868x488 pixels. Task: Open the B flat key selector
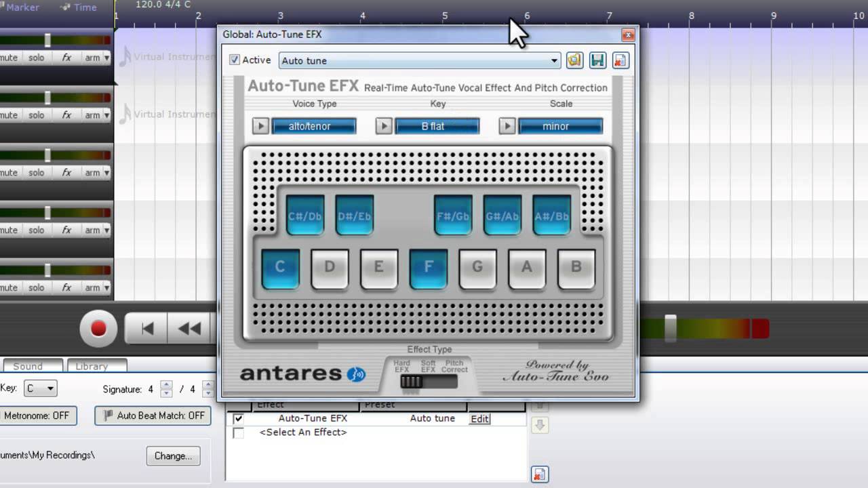(x=437, y=126)
